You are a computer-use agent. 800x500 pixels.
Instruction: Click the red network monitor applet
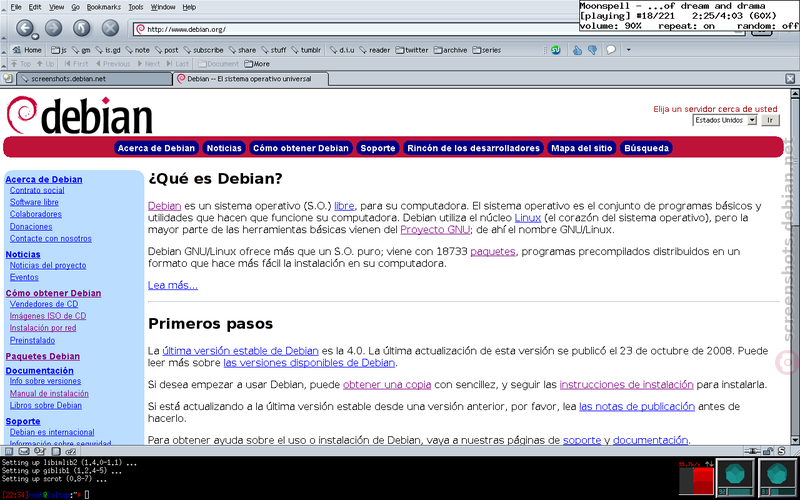tap(696, 480)
